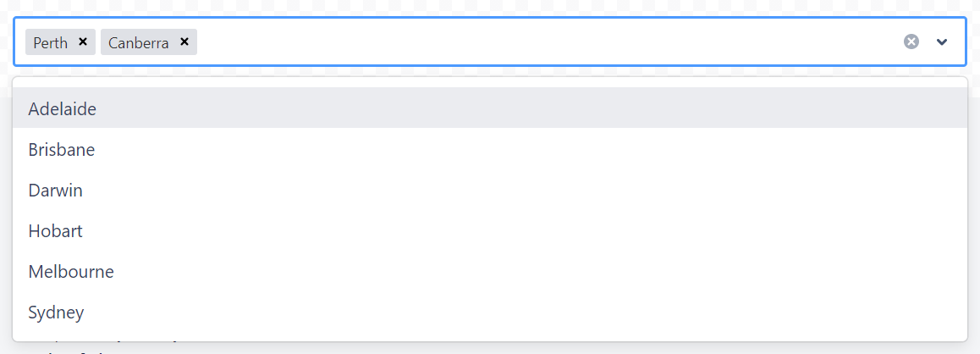Click the circled x clear icon
This screenshot has height=354, width=980.
[911, 41]
